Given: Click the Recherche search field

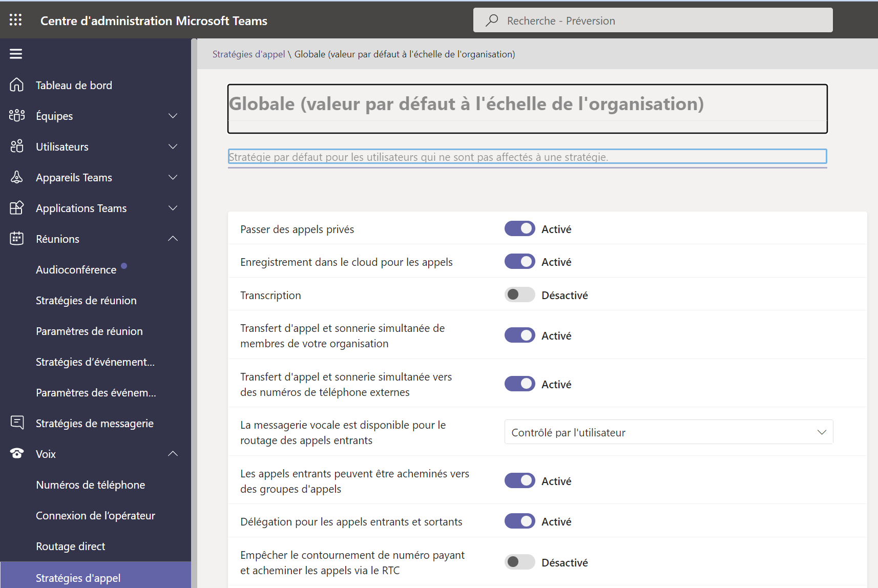Looking at the screenshot, I should [x=653, y=20].
